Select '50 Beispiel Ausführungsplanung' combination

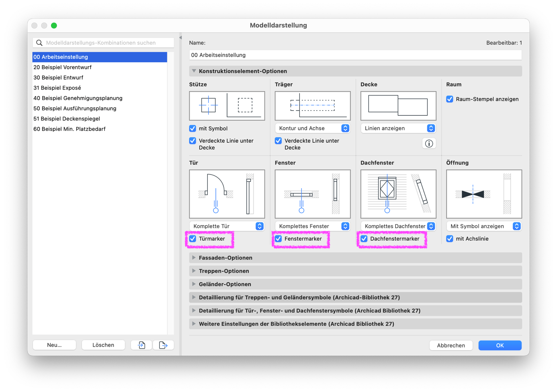(100, 109)
